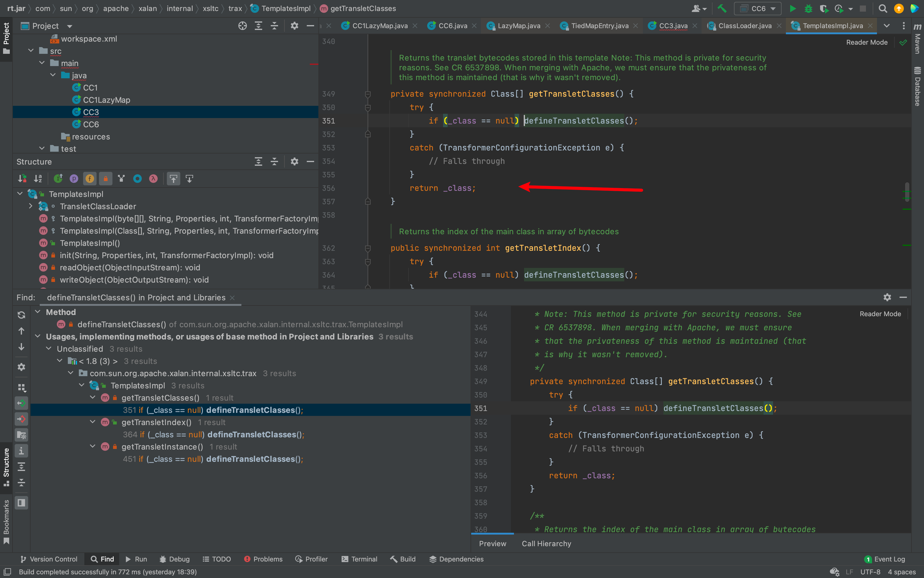Viewport: 924px width, 578px height.
Task: Open Search Everywhere magnifier in top toolbar
Action: (883, 9)
